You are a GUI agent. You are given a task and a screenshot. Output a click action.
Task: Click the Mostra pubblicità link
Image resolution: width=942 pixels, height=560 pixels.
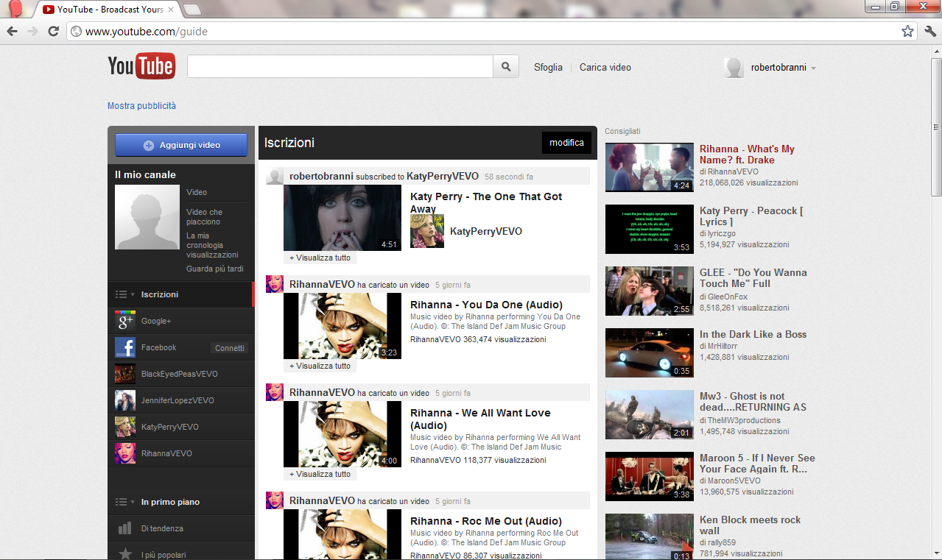[142, 106]
